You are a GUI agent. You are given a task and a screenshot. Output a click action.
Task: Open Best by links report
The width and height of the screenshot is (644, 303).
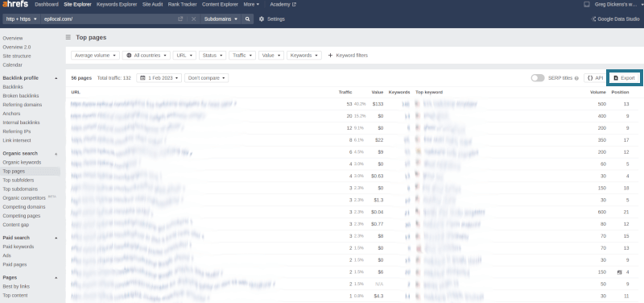pyautogui.click(x=16, y=287)
